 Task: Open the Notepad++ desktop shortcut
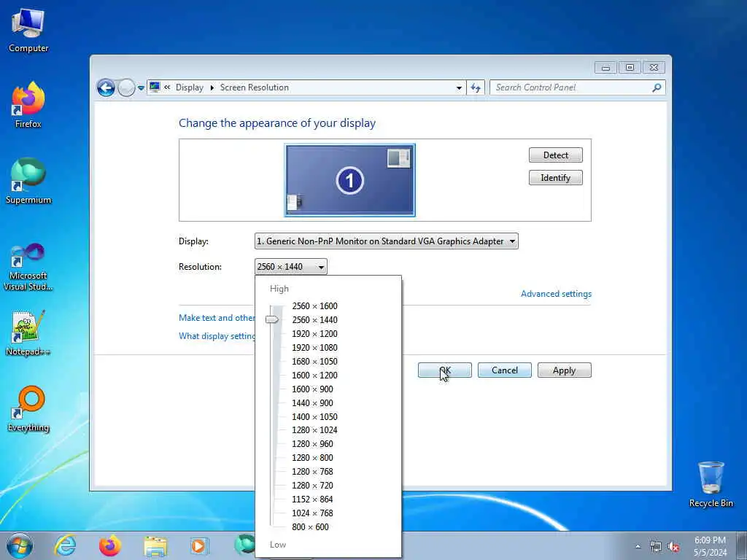pos(28,332)
